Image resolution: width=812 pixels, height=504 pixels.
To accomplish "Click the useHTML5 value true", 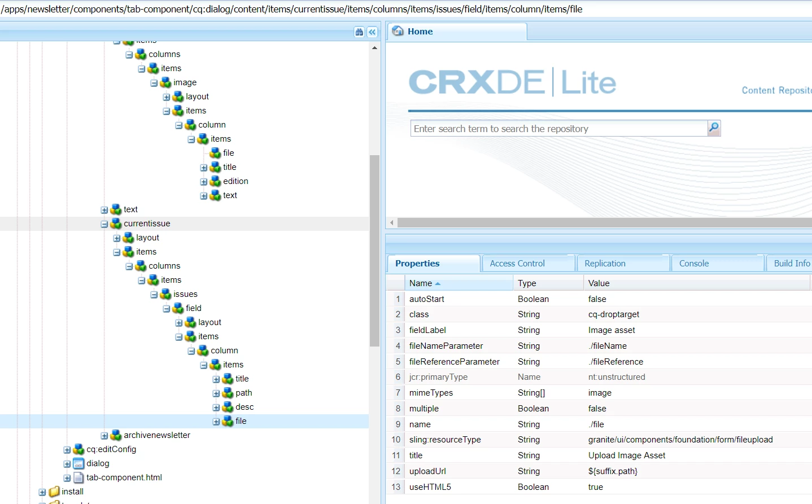I will tap(596, 487).
